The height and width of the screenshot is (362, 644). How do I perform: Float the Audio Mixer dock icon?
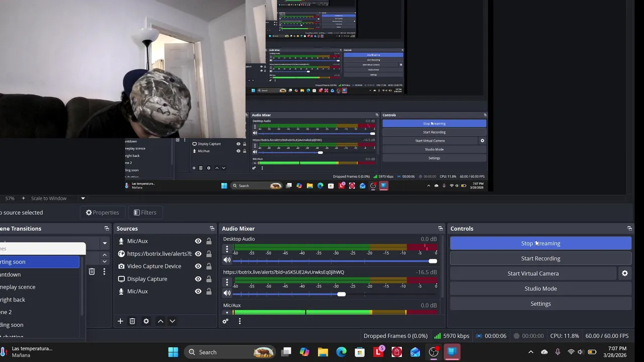coord(440,229)
